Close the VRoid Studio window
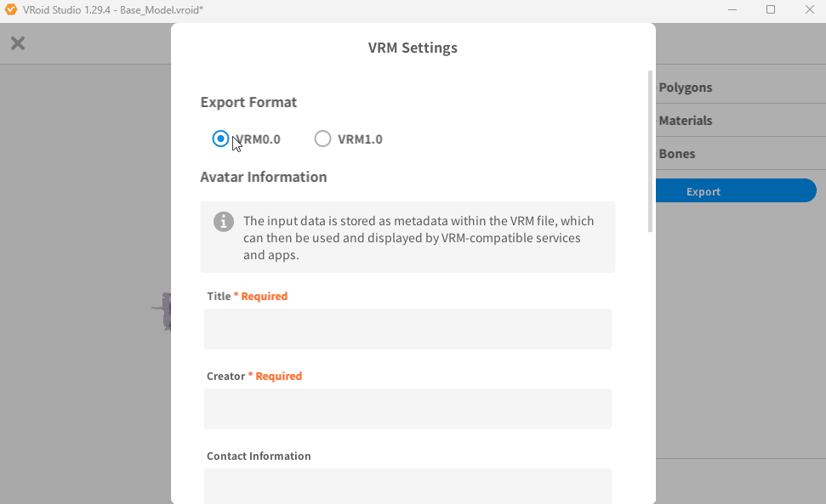 tap(809, 9)
